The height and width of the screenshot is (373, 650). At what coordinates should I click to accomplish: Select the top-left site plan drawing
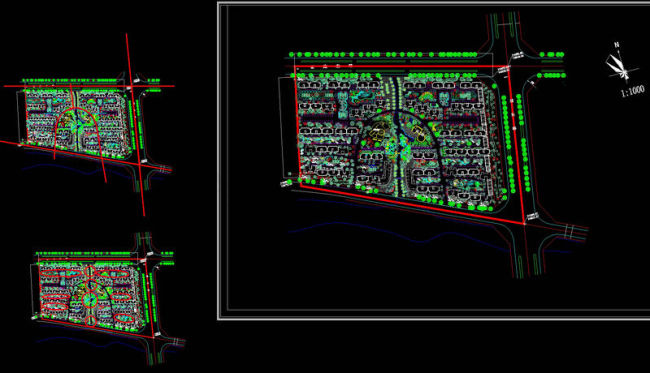tap(87, 124)
